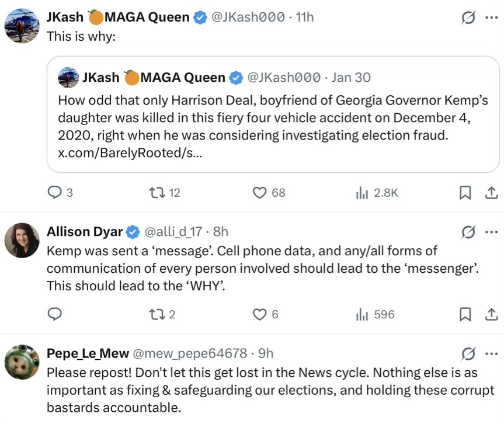Like Allison Dyar's comment
Image resolution: width=504 pixels, height=424 pixels.
[259, 314]
